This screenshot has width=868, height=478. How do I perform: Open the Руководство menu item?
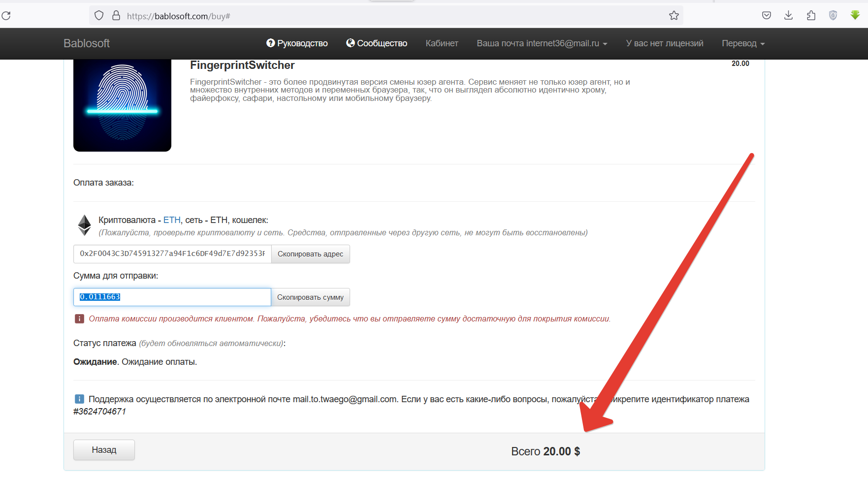tap(297, 43)
